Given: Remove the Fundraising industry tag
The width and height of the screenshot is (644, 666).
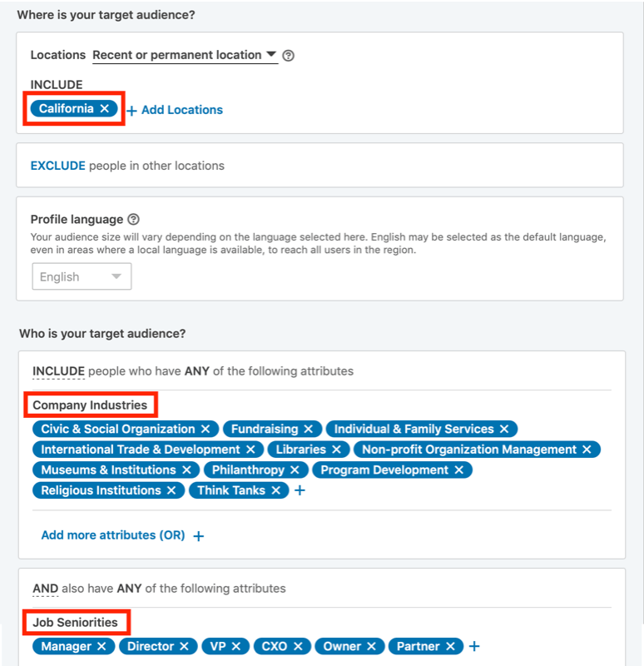Looking at the screenshot, I should click(x=308, y=429).
